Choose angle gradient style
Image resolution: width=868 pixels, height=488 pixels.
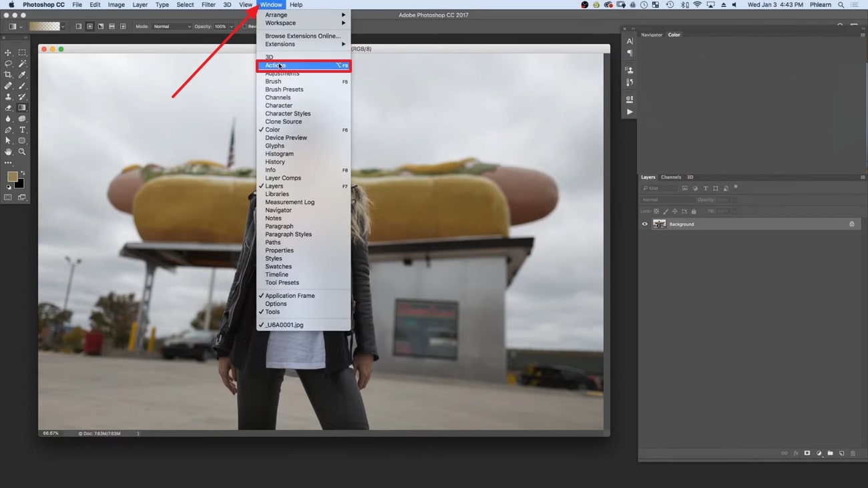101,27
